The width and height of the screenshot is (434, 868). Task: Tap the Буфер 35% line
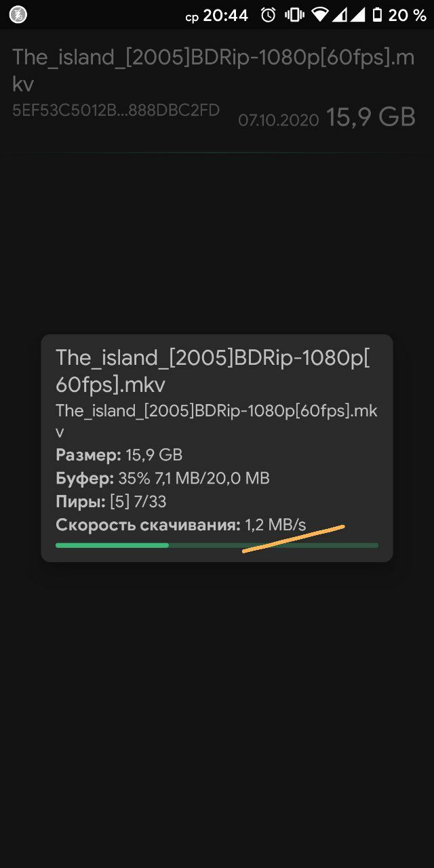pos(163,478)
